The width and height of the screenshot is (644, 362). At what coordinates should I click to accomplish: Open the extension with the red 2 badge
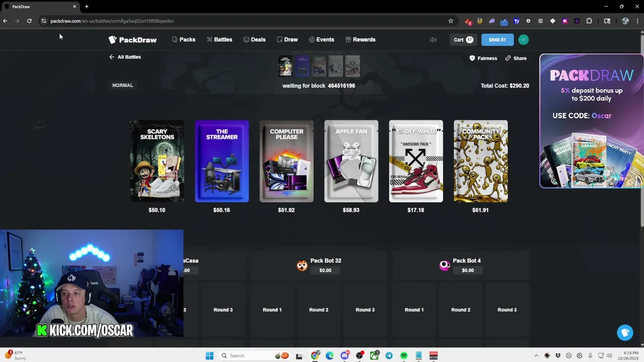click(468, 21)
